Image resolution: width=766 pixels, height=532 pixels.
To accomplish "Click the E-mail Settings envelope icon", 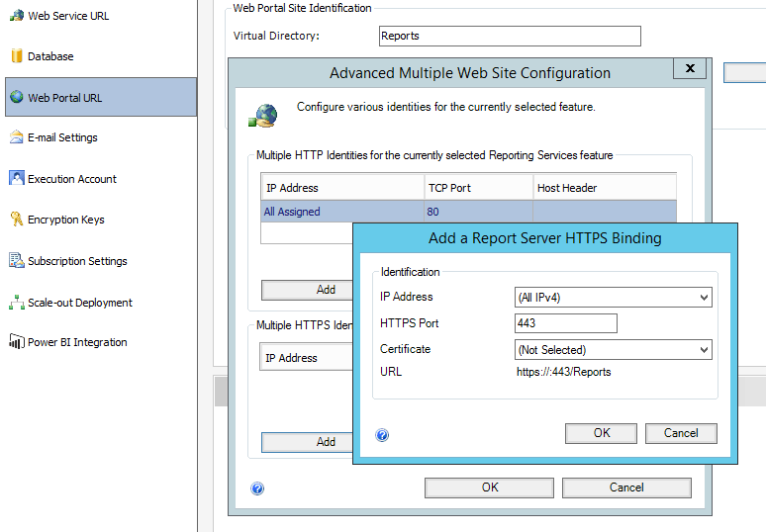I will click(17, 137).
